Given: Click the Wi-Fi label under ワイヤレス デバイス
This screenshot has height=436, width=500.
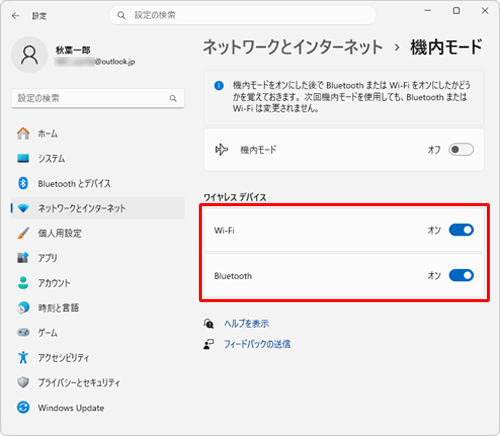Looking at the screenshot, I should (x=224, y=230).
